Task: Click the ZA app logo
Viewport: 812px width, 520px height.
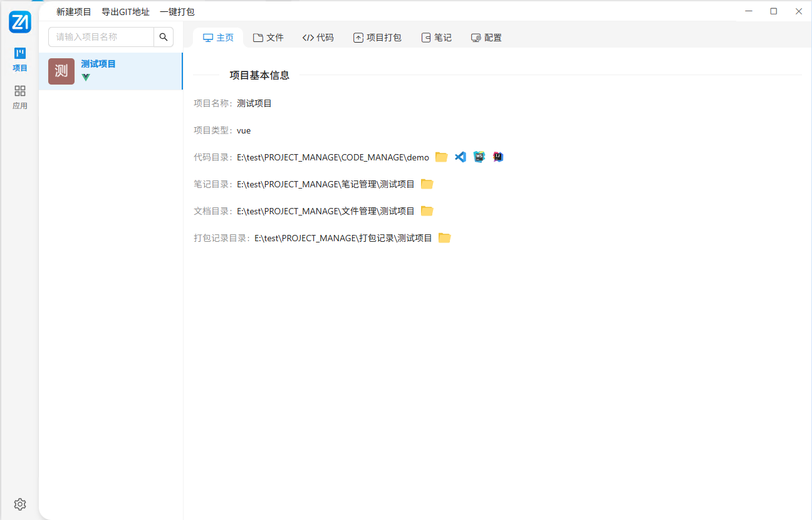Action: (x=20, y=22)
